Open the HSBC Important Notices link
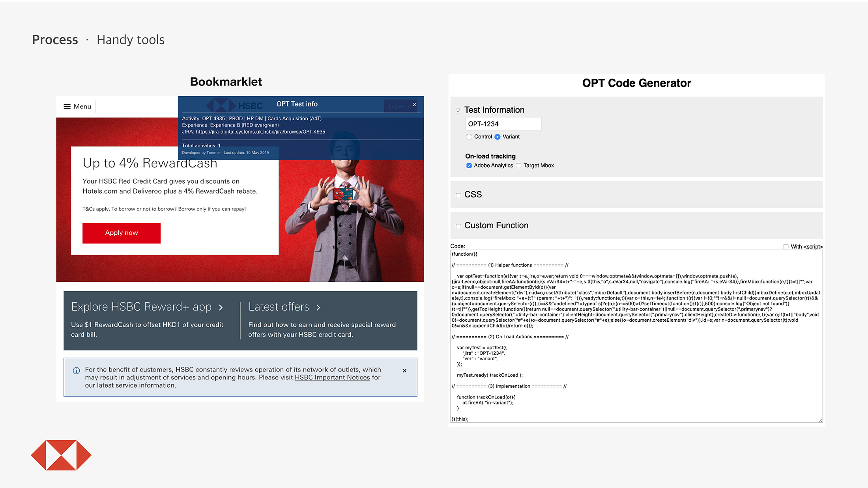 (332, 377)
